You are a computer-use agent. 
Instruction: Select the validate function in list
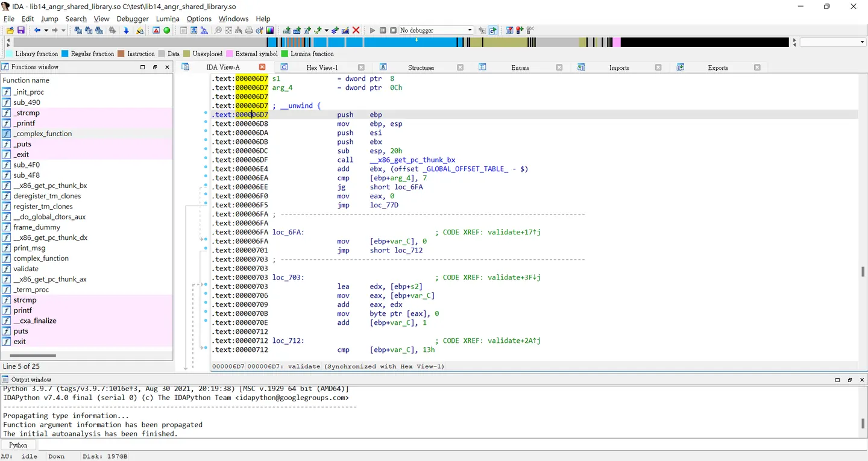[x=26, y=269]
